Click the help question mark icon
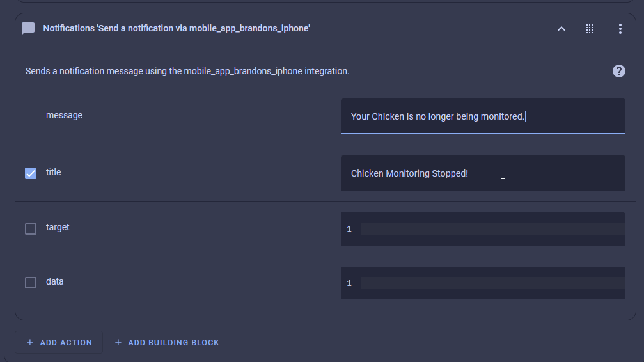The image size is (644, 362). [x=618, y=71]
